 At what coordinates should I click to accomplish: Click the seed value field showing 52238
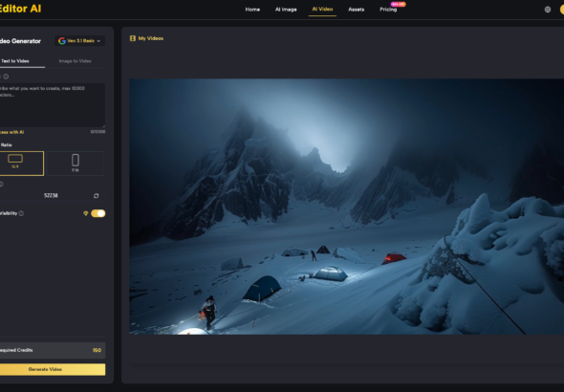51,195
